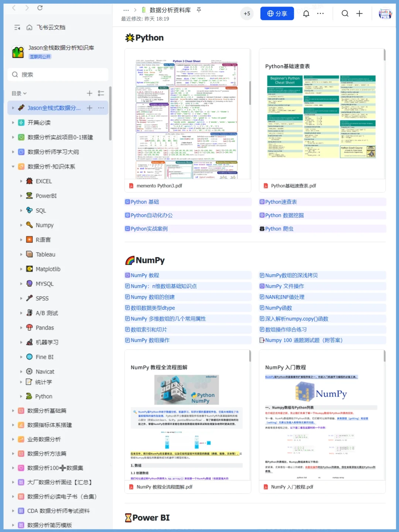The width and height of the screenshot is (399, 532).
Task: Pin the 数据分析资料库 document
Action: click(x=199, y=10)
